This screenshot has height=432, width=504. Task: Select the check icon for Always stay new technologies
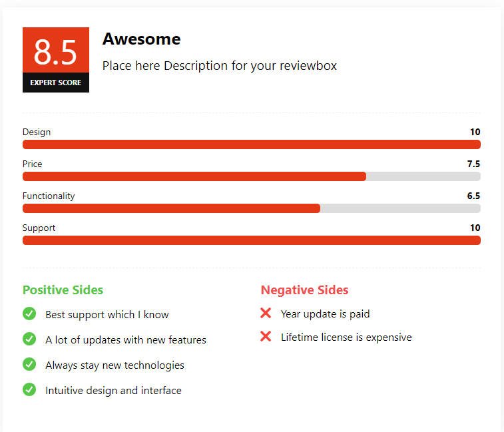29,364
